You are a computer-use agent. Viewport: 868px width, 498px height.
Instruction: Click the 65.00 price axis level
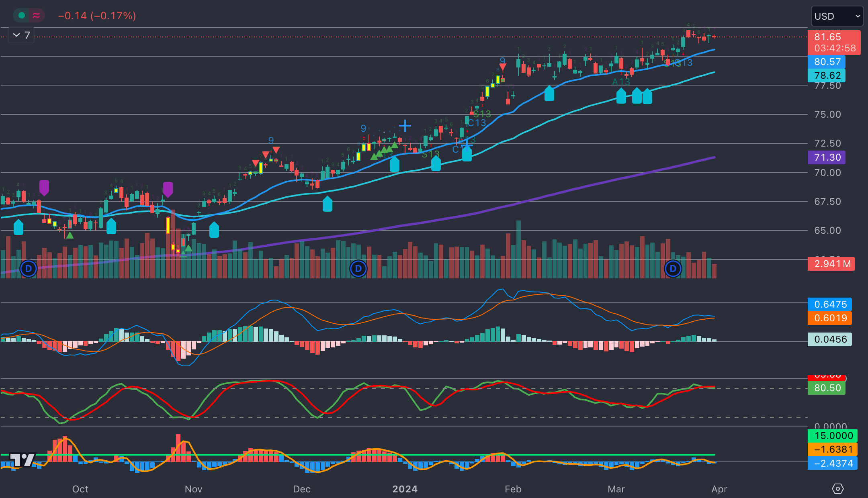(827, 231)
